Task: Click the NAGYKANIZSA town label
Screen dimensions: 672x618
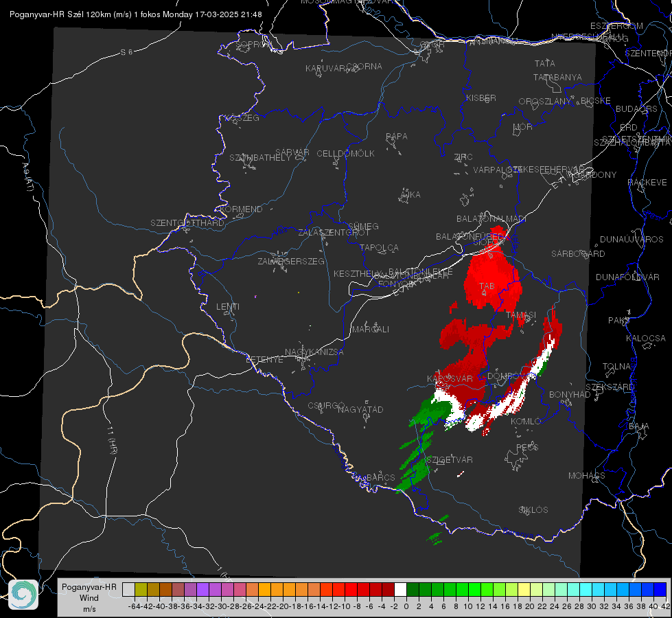Action: coord(314,352)
